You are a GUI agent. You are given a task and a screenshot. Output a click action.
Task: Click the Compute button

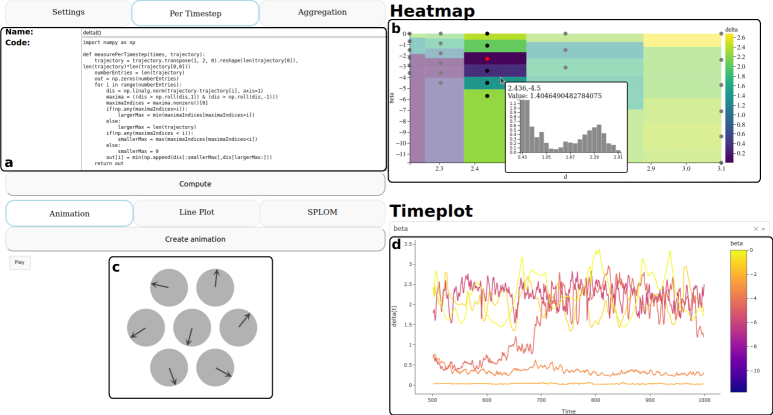[x=195, y=184]
